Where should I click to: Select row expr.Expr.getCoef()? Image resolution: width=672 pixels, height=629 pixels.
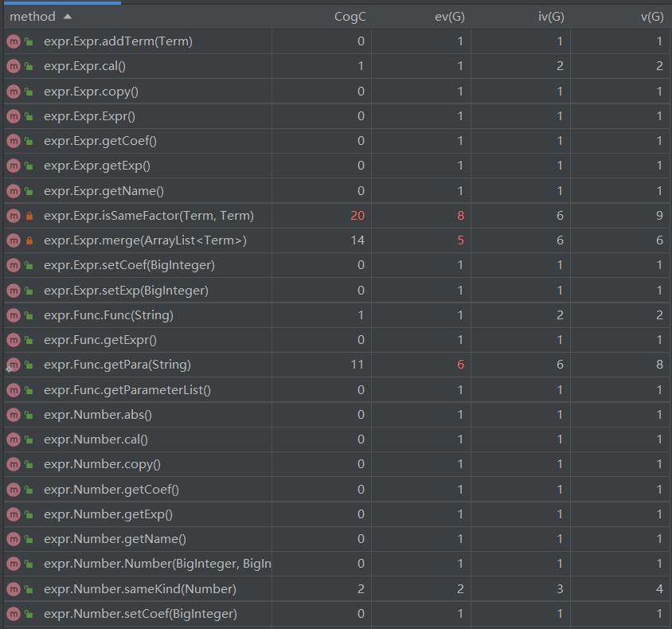[x=337, y=141]
